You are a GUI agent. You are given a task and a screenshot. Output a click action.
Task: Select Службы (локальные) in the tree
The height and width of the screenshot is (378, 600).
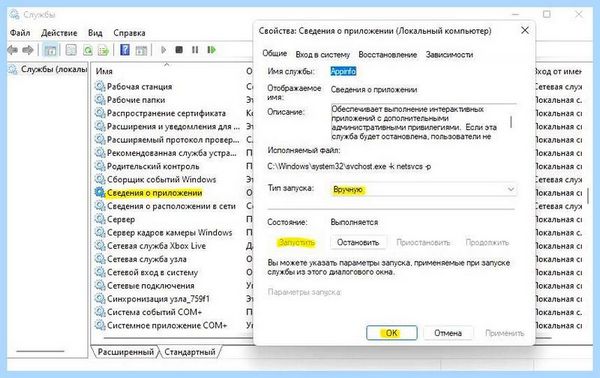point(48,70)
